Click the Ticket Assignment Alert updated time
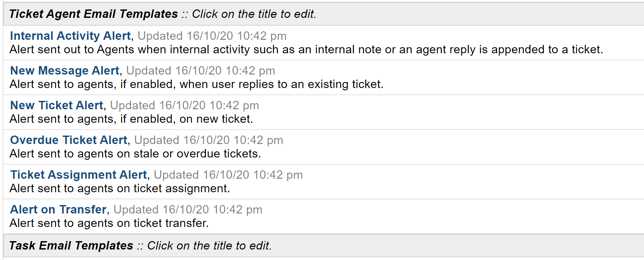The width and height of the screenshot is (644, 260). point(228,175)
